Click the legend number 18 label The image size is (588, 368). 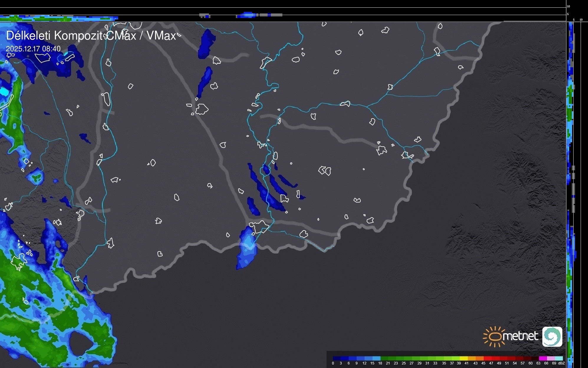click(x=380, y=363)
